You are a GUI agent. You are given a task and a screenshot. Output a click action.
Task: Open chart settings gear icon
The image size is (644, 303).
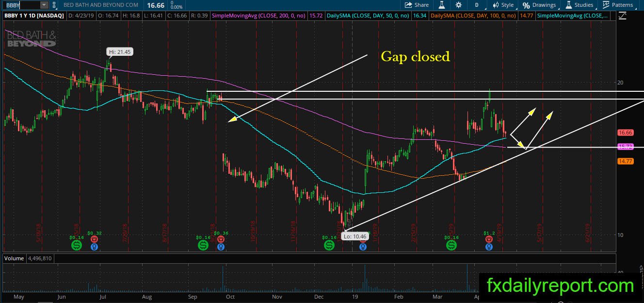click(459, 5)
